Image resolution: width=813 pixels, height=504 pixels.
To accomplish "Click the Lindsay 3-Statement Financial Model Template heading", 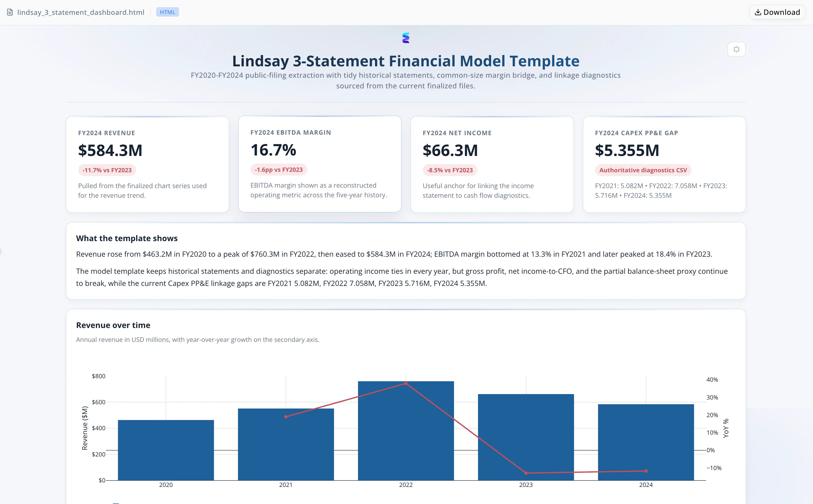I will 406,61.
